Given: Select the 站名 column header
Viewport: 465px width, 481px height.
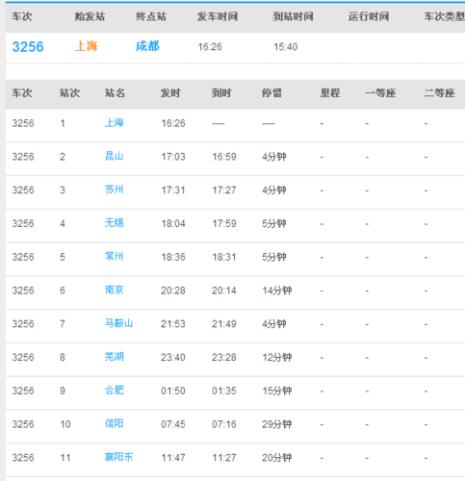Looking at the screenshot, I should 115,93.
